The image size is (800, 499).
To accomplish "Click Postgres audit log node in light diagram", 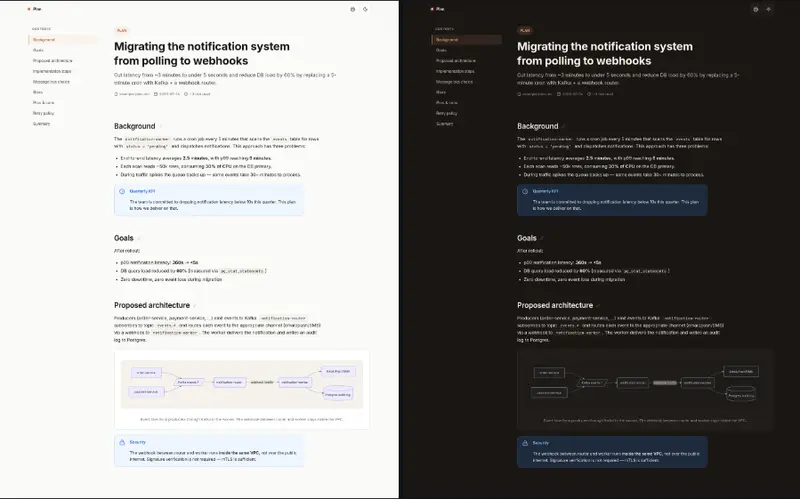I will [x=338, y=394].
